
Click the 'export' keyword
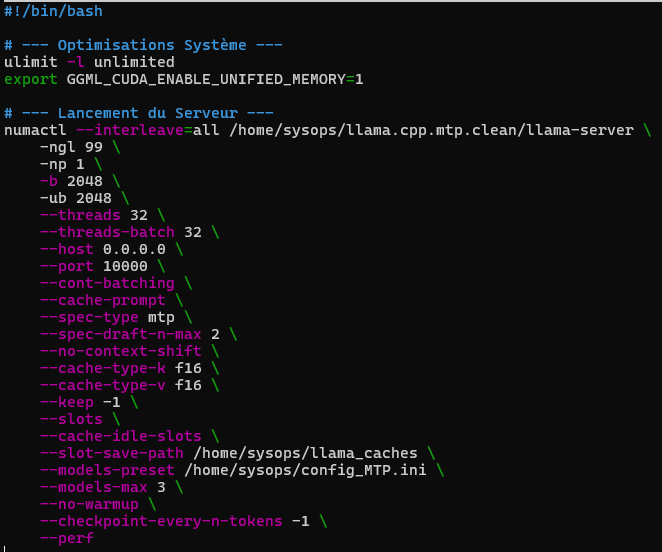pos(31,79)
